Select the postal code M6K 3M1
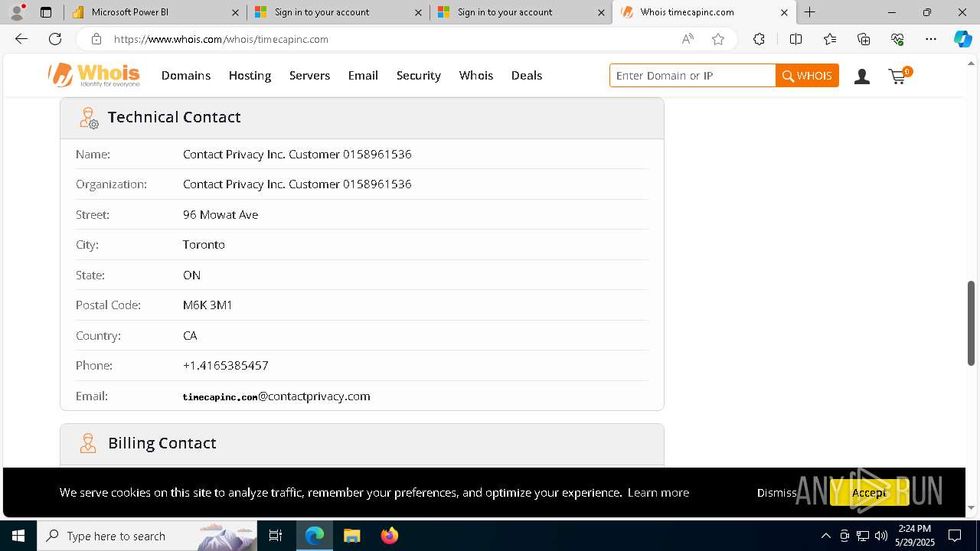The height and width of the screenshot is (551, 980). [x=207, y=305]
